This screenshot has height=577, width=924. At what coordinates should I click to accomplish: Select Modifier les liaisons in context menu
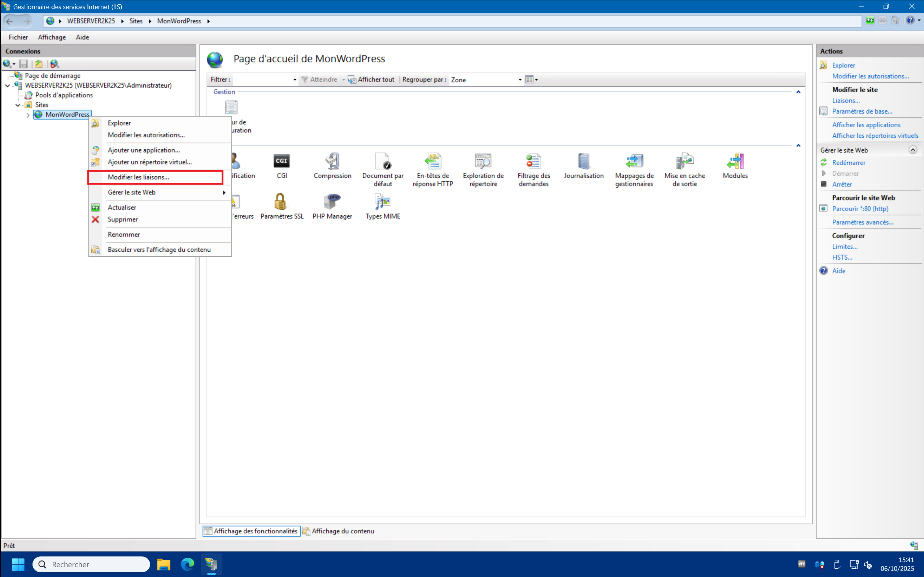point(138,177)
